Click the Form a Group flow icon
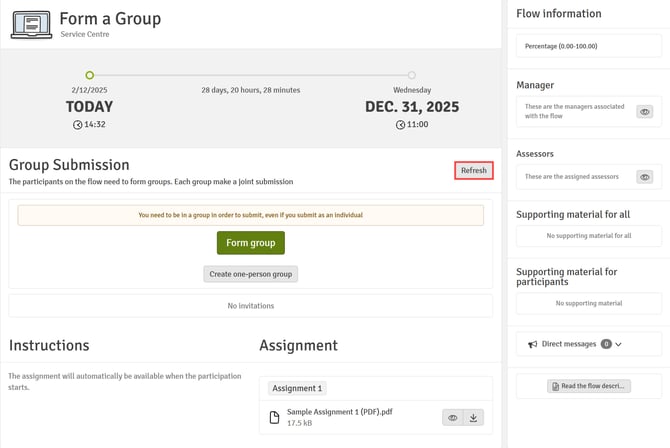 click(x=31, y=24)
